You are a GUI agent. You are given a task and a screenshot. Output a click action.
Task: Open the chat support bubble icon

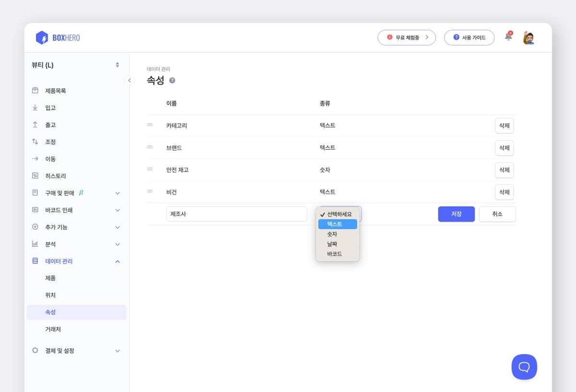click(x=524, y=367)
